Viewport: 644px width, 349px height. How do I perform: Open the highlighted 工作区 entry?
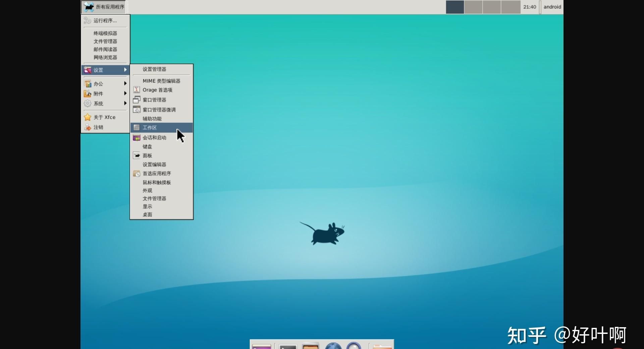[x=162, y=128]
